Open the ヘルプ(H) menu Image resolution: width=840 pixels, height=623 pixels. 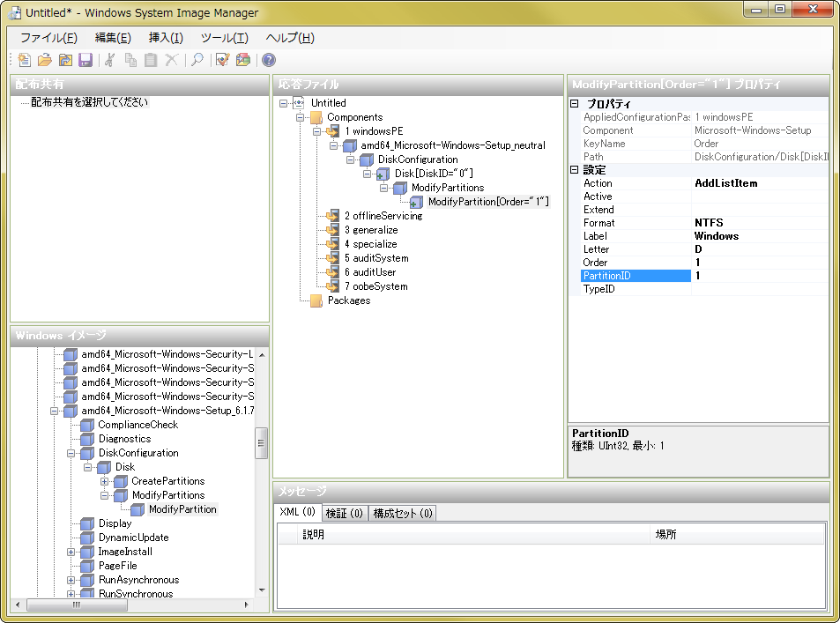[290, 38]
